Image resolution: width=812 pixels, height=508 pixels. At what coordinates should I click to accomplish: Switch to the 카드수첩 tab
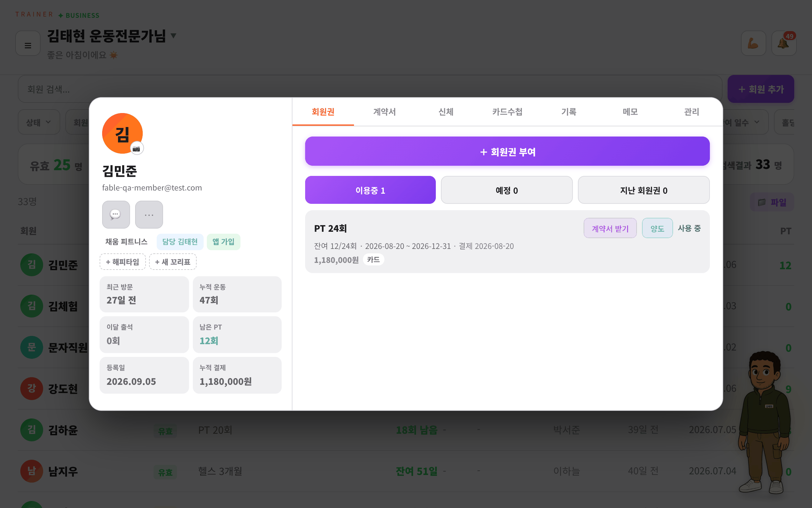(507, 112)
